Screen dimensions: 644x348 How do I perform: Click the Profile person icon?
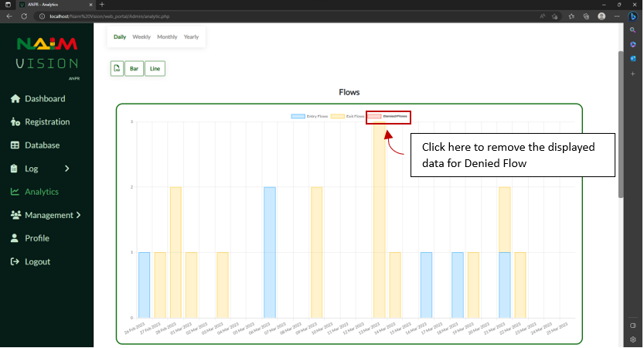15,238
